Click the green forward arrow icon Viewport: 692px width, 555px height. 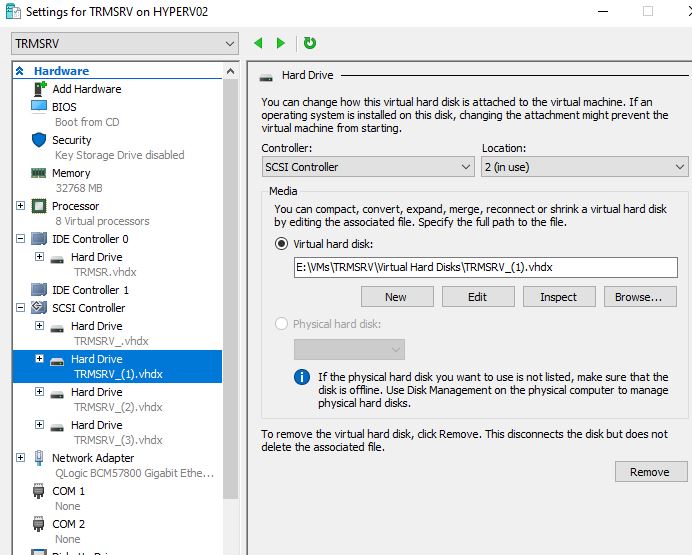(280, 43)
